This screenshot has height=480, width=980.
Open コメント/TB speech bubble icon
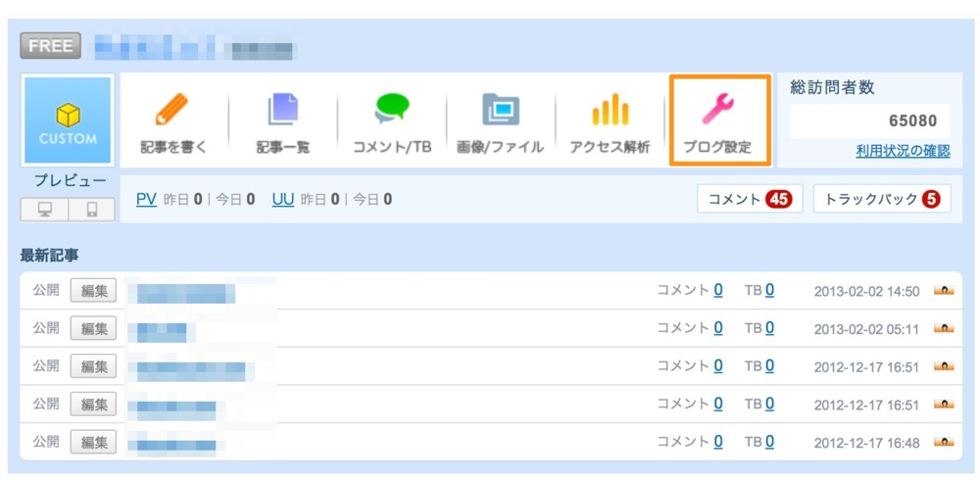[x=392, y=109]
